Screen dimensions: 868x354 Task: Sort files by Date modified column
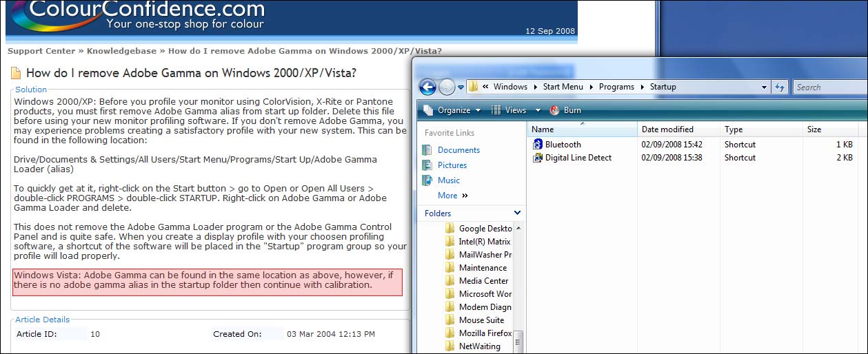click(667, 129)
